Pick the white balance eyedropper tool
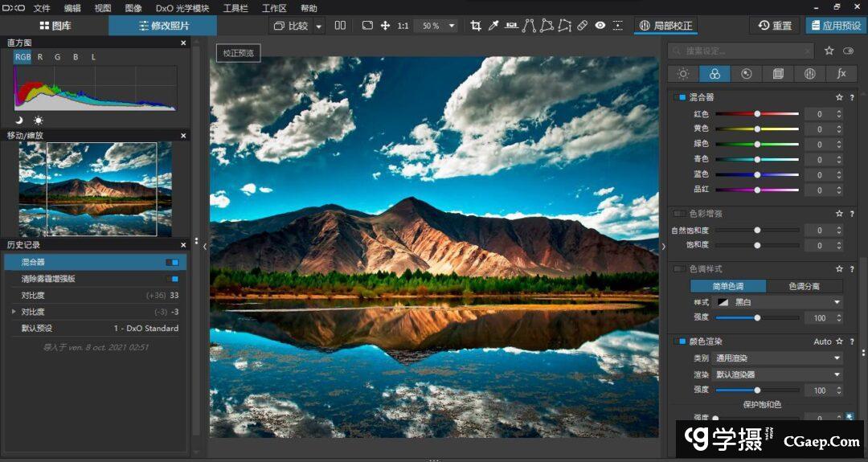 click(x=493, y=26)
